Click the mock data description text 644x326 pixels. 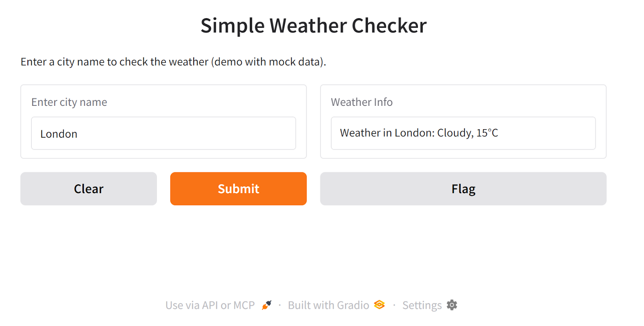tap(173, 62)
